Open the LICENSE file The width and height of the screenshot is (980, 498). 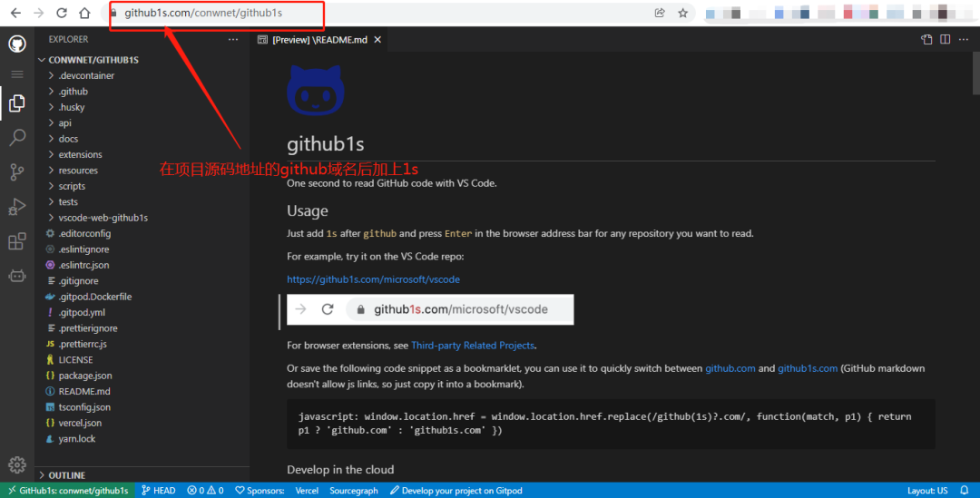(143, 360)
